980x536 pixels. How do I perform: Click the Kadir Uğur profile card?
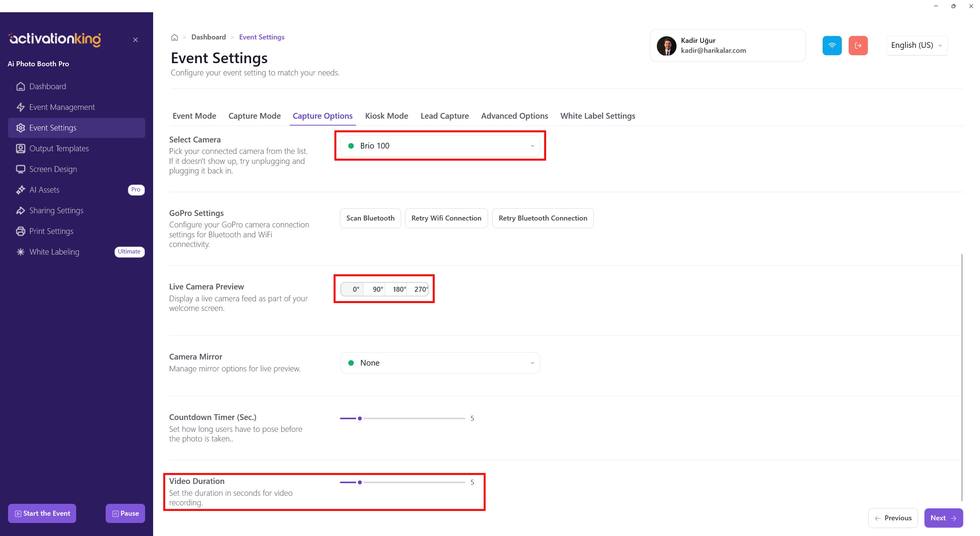pyautogui.click(x=727, y=46)
